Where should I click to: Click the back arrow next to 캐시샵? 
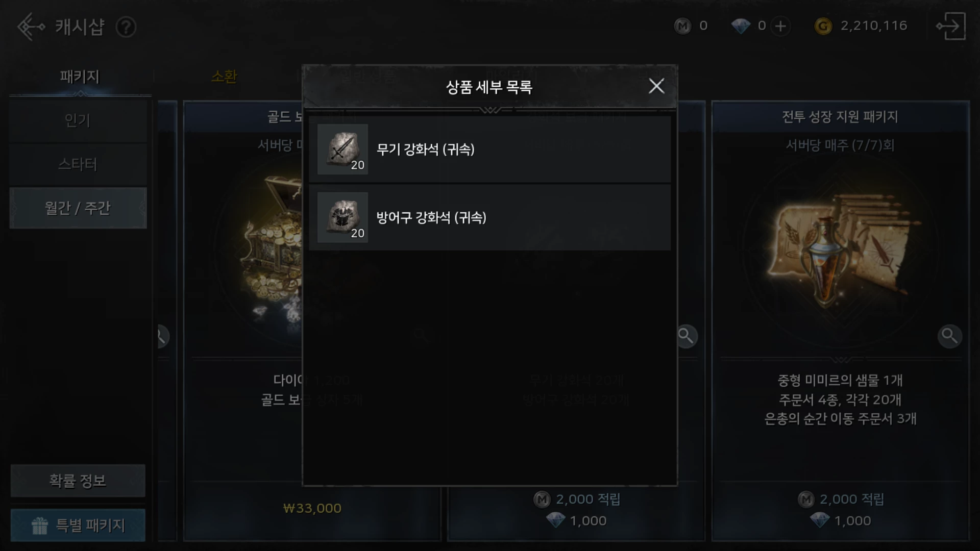[x=31, y=27]
